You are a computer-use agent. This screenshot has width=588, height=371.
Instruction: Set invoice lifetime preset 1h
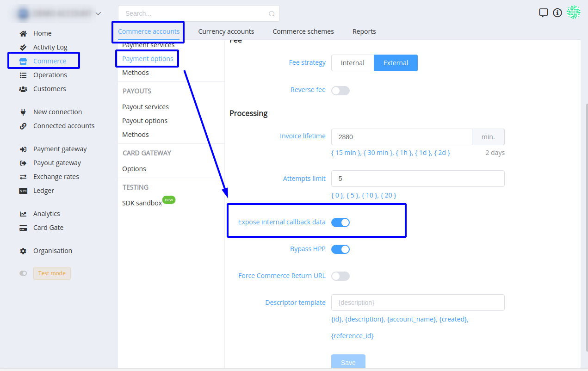(404, 153)
